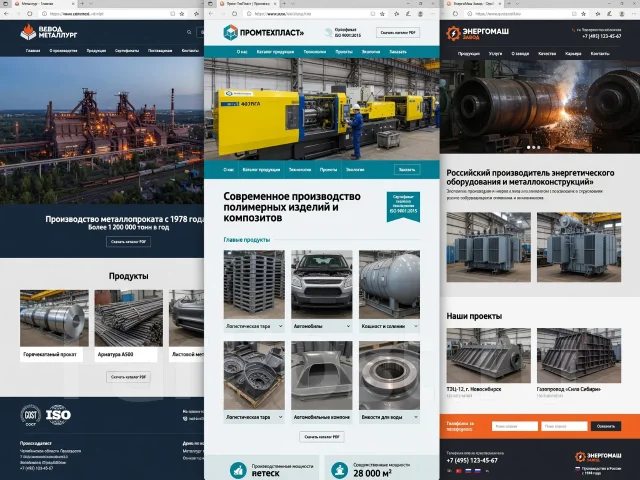The image size is (640, 480).
Task: Open a new tab in the Промтехпласт window
Action: 284,3
